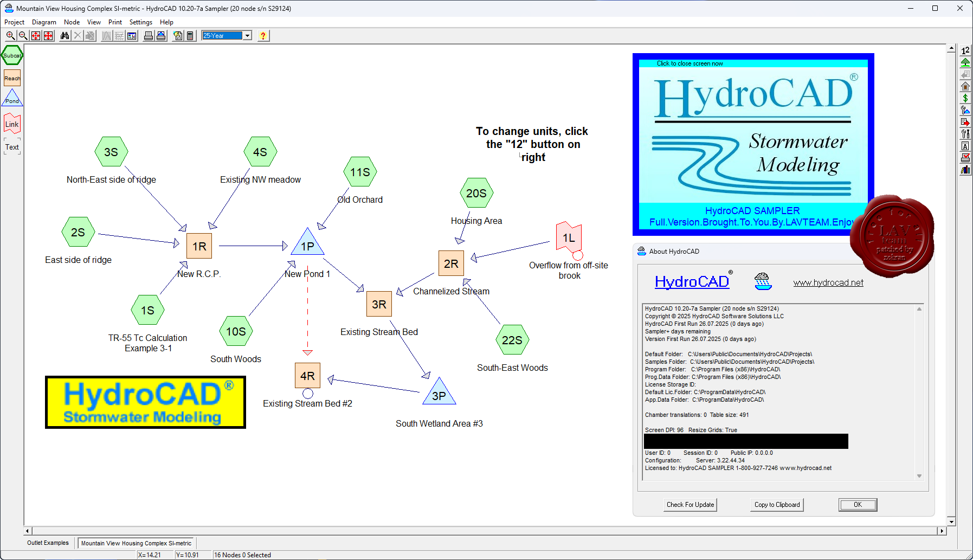This screenshot has width=973, height=560.
Task: Click the diagram vertical scrollbar up arrow
Action: click(x=951, y=49)
